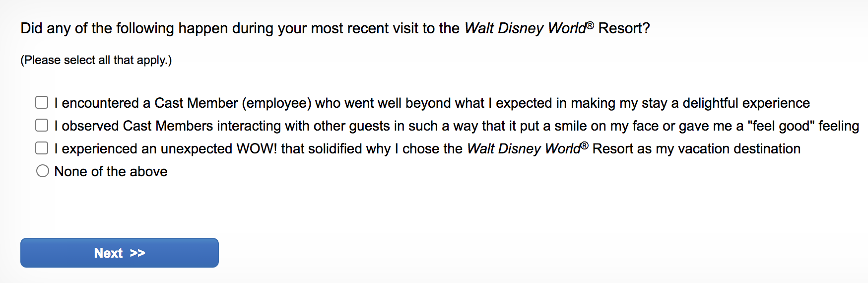Viewport: 868px width, 283px height.
Task: Click the word 'Resort?' ending the question
Action: [624, 28]
